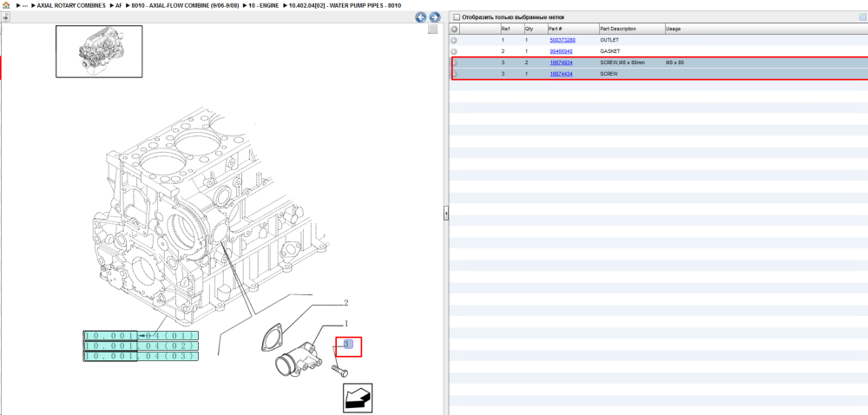Sort by Ref column header
Image resolution: width=868 pixels, height=415 pixels.
tap(511, 29)
